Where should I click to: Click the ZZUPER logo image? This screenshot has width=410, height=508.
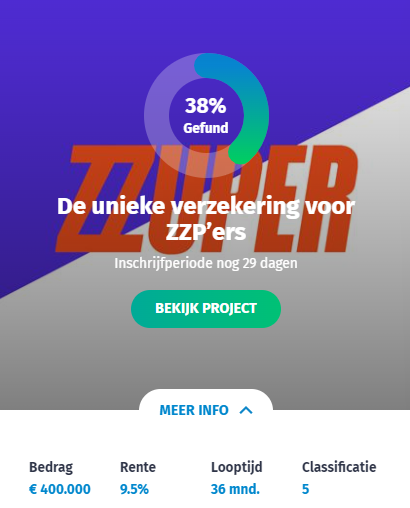coord(206,199)
